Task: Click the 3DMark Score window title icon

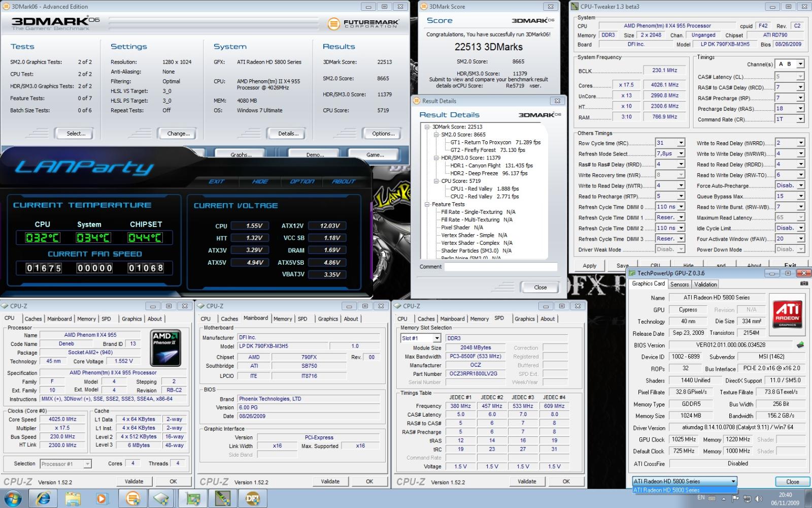Action: 424,7
